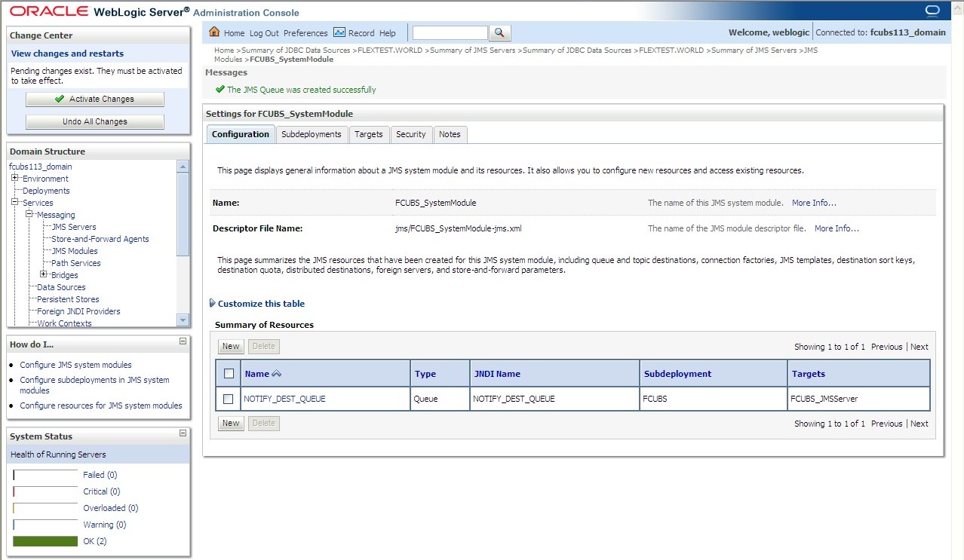Open View changes and restarts link

(68, 54)
